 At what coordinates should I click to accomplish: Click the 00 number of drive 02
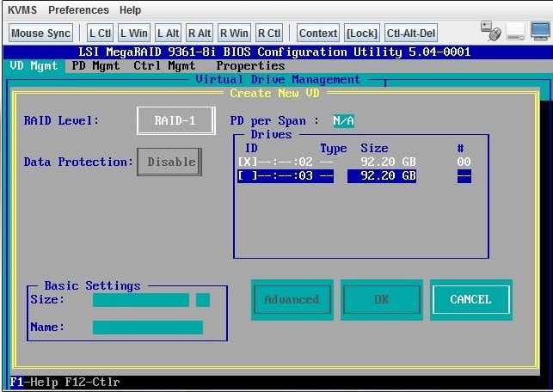(x=464, y=162)
